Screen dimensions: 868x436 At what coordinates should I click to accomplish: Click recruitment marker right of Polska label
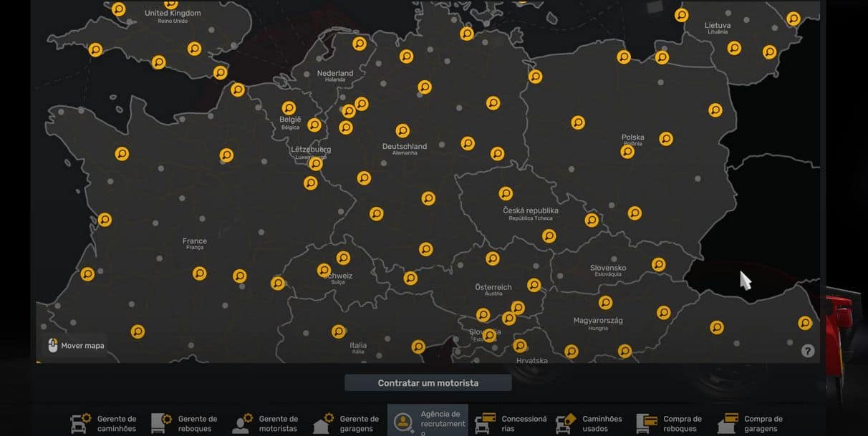pos(666,139)
